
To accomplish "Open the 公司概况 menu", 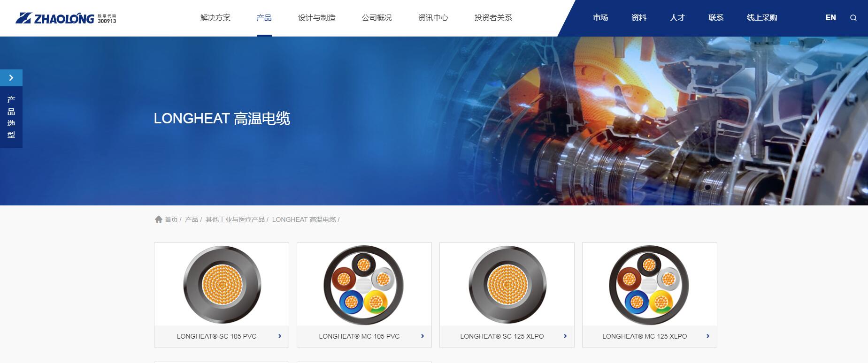I will pyautogui.click(x=377, y=18).
